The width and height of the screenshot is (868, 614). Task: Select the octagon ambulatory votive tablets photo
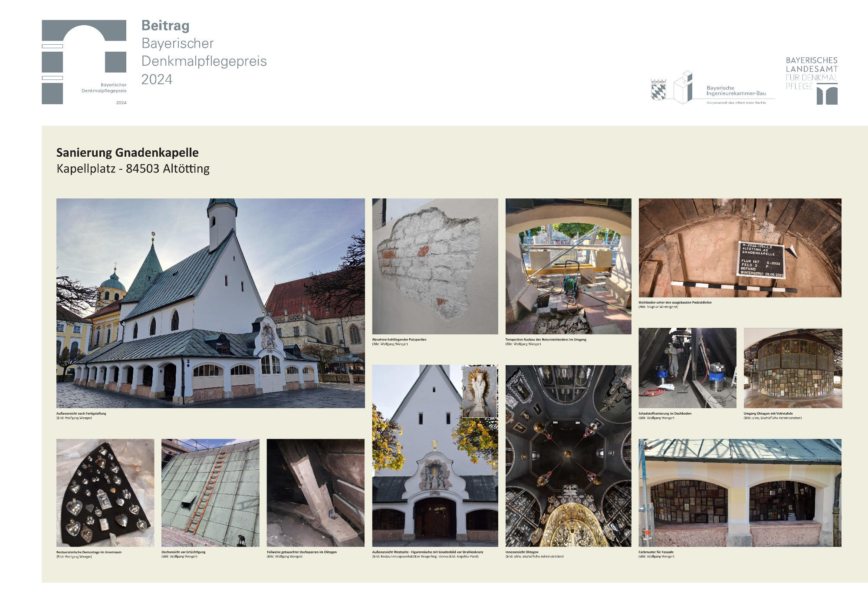[x=792, y=368]
